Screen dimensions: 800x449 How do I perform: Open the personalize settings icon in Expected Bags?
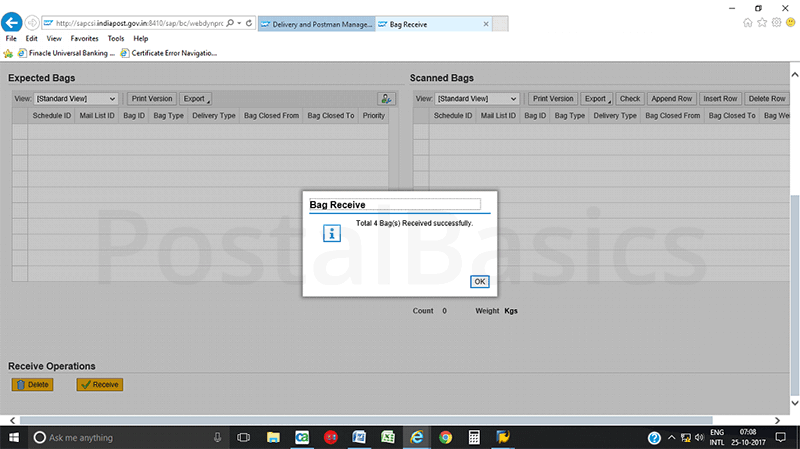(386, 99)
